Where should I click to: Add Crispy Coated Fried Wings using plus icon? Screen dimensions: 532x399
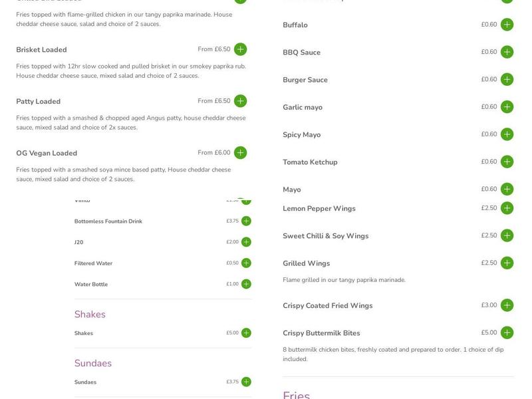tap(507, 305)
